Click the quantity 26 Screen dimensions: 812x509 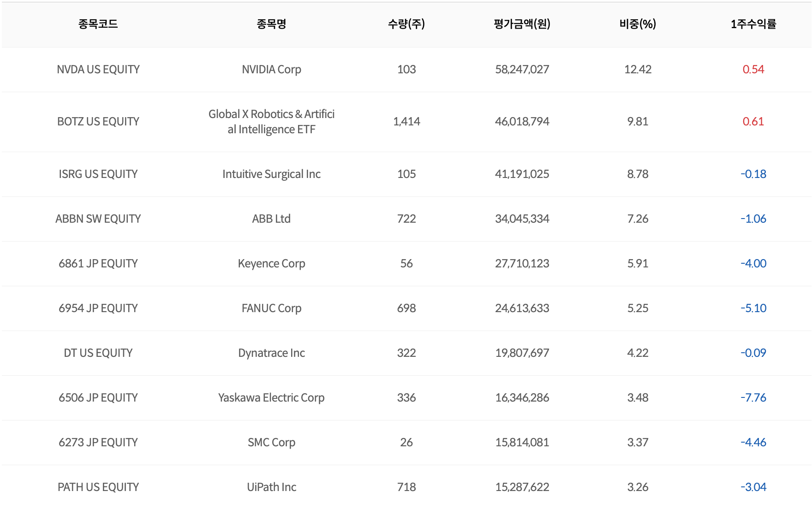point(406,442)
